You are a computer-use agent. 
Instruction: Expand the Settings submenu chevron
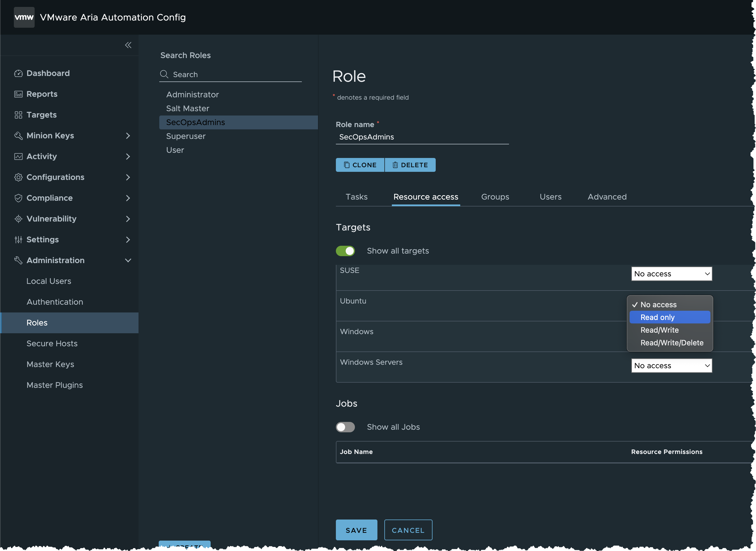point(128,239)
